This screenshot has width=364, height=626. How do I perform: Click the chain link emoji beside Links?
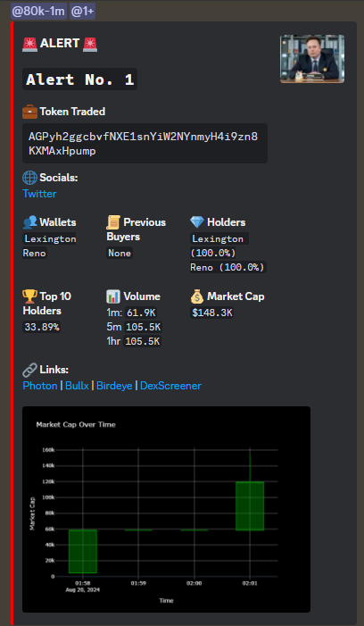30,370
